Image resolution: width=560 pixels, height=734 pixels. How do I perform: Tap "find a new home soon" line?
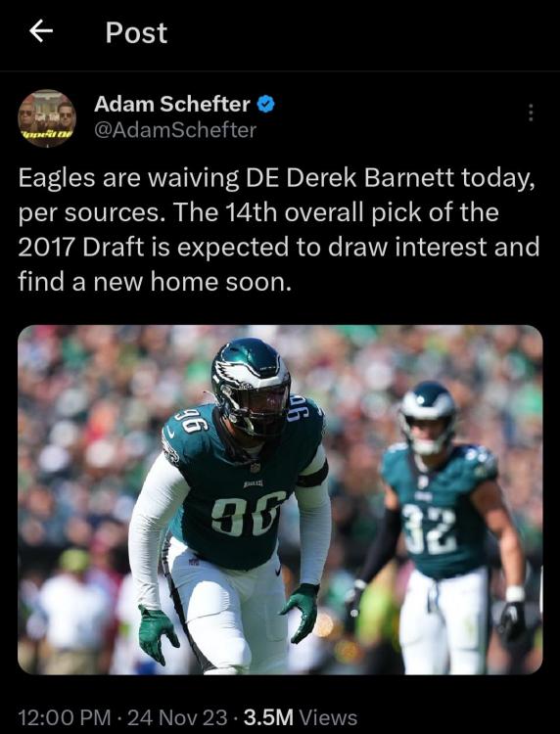(x=155, y=282)
